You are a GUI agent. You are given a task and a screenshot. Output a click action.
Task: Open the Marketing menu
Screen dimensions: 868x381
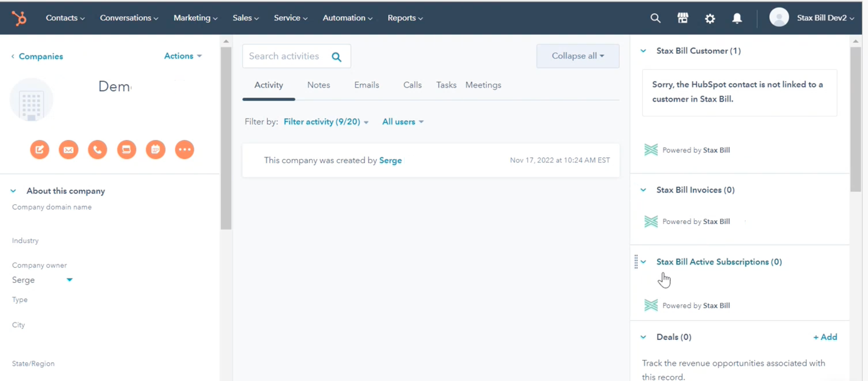click(x=196, y=18)
